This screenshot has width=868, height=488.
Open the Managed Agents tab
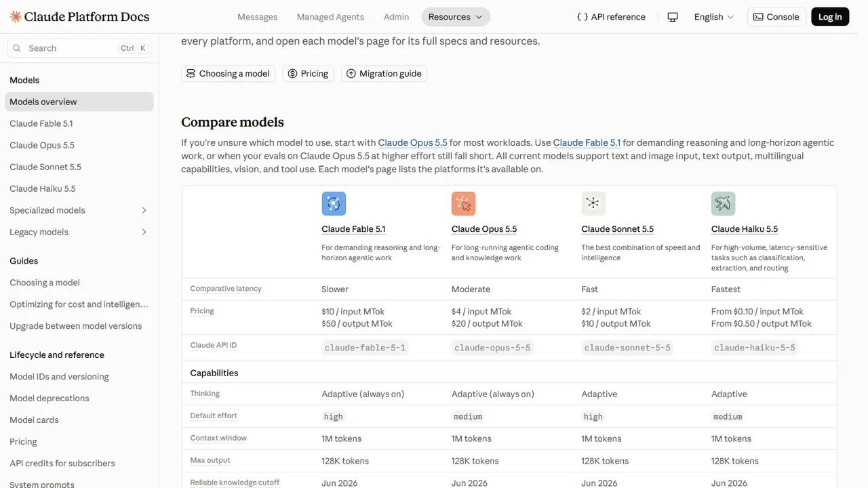point(330,17)
